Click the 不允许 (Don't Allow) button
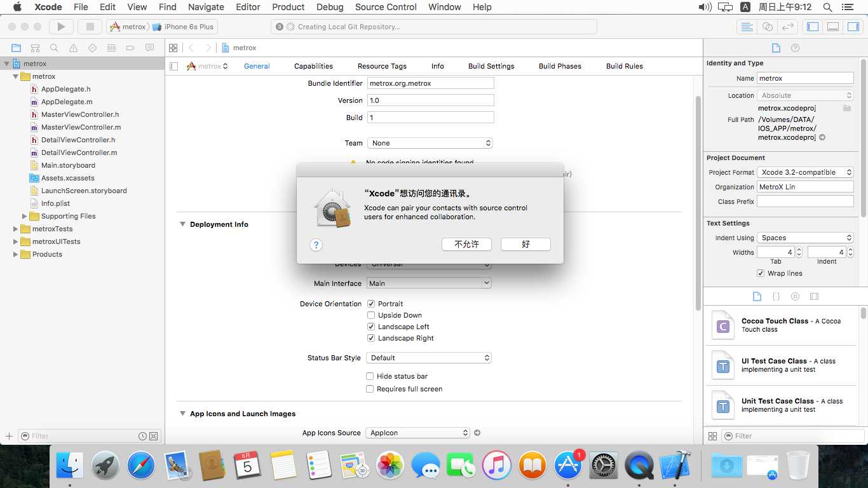This screenshot has height=488, width=868. (x=467, y=244)
